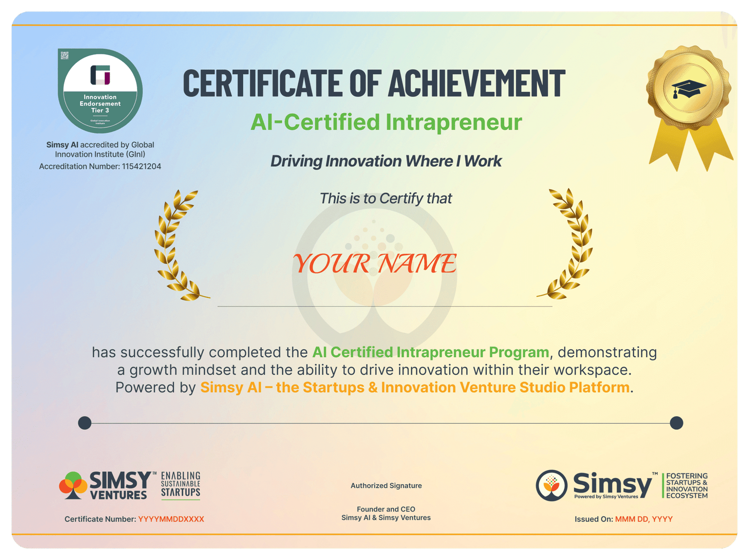This screenshot has width=749, height=560.
Task: Click the Issued On MMM DD, YYYY date
Action: 643,519
